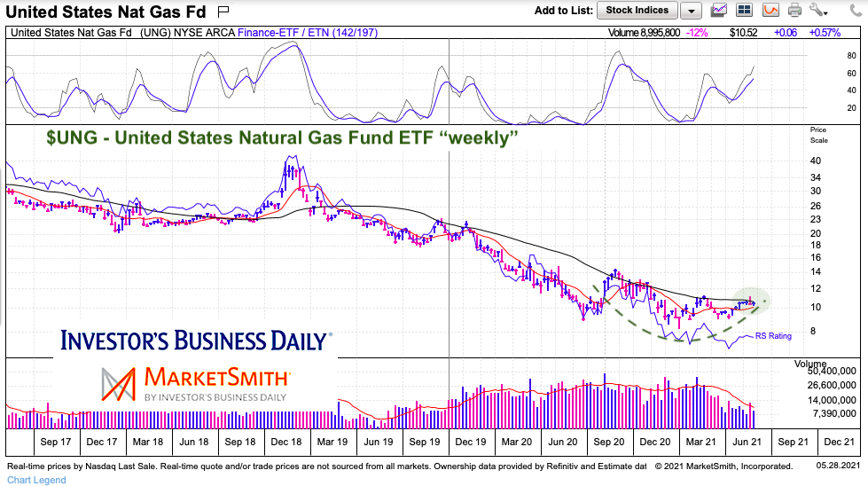Open the wrench settings tool menu
Image resolution: width=868 pixels, height=486 pixels.
pos(818,10)
